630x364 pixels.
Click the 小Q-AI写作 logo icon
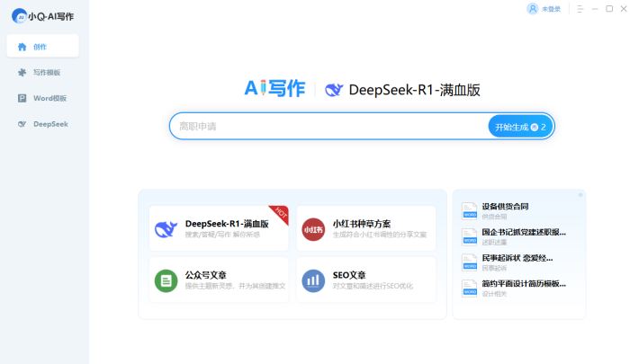(x=19, y=16)
